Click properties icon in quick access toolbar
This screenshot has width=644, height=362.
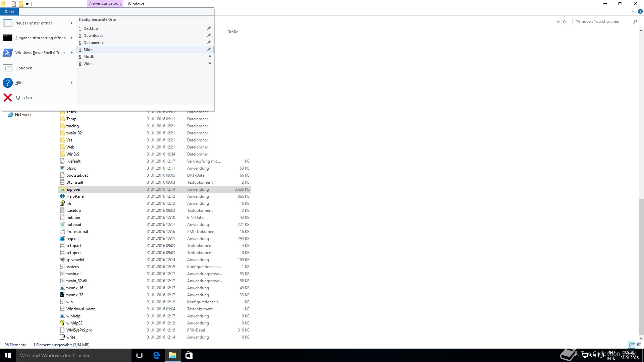tap(14, 4)
